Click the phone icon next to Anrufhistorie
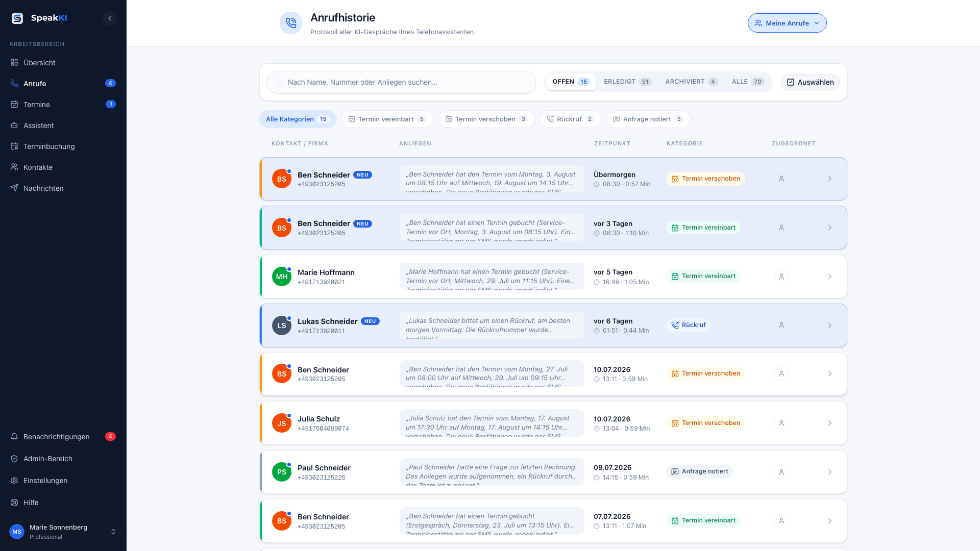The height and width of the screenshot is (551, 980). 291,23
